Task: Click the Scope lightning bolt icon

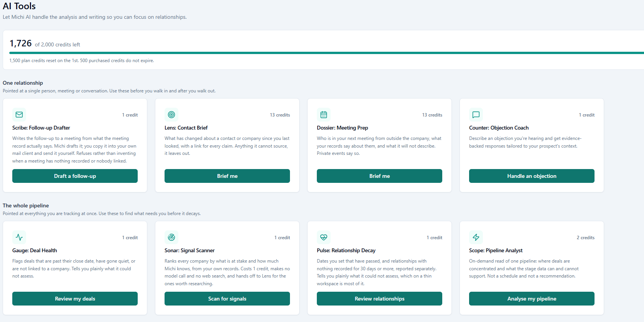Action: (x=476, y=237)
